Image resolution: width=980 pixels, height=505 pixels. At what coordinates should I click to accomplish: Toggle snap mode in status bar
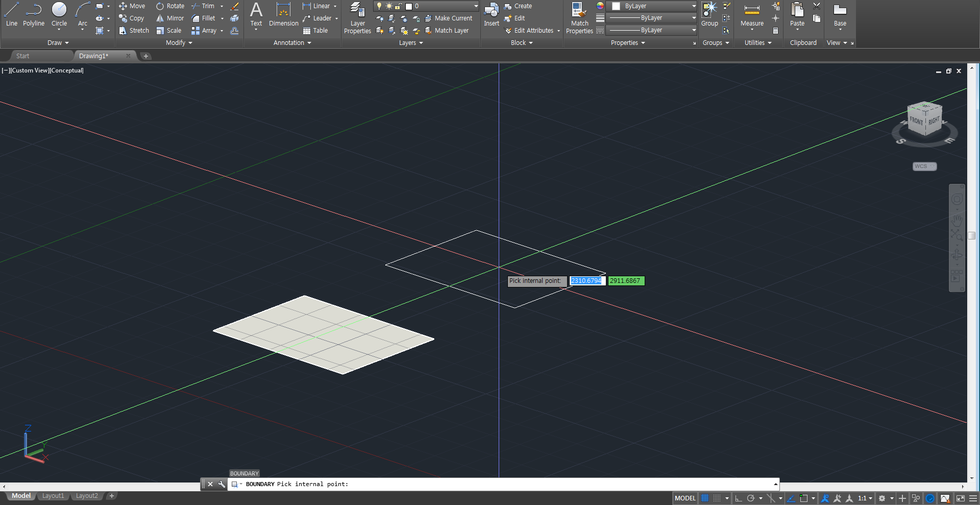click(717, 498)
